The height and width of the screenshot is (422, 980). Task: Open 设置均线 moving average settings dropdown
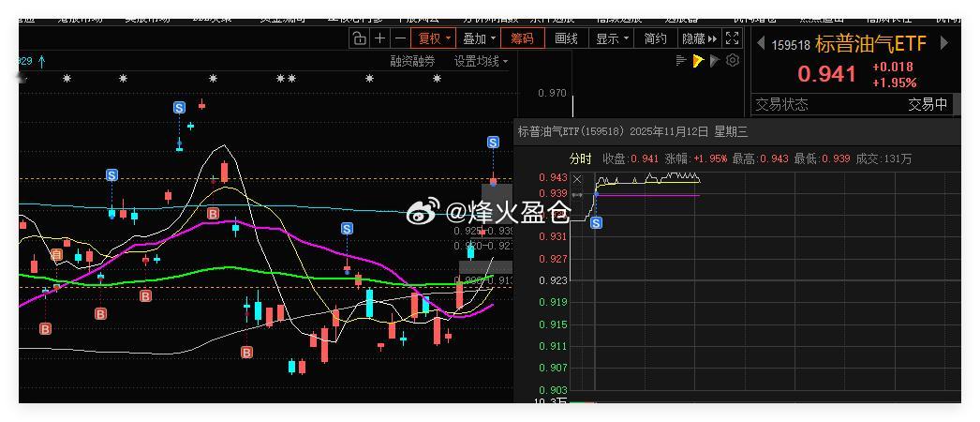tap(481, 61)
